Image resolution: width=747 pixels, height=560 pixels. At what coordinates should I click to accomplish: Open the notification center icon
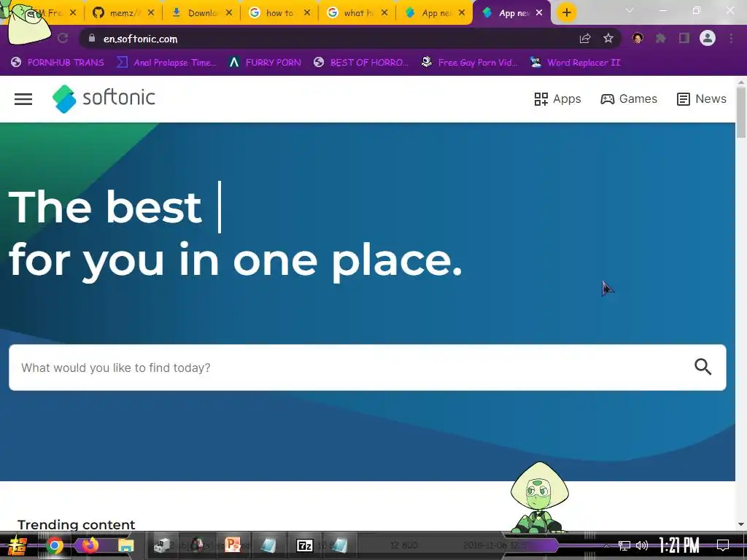[723, 545]
